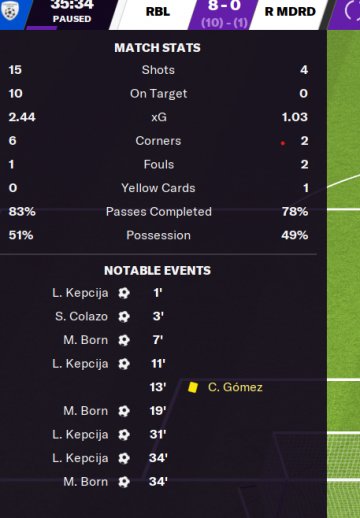This screenshot has height=518, width=360.
Task: Click goal ball icon for Kepcija 31'
Action: coord(124,435)
